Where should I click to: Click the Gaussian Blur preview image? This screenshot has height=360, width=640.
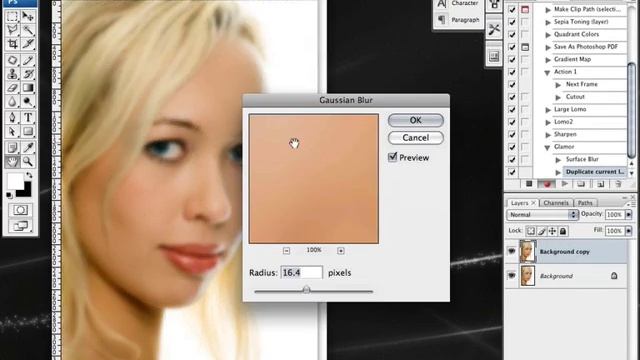coord(313,179)
